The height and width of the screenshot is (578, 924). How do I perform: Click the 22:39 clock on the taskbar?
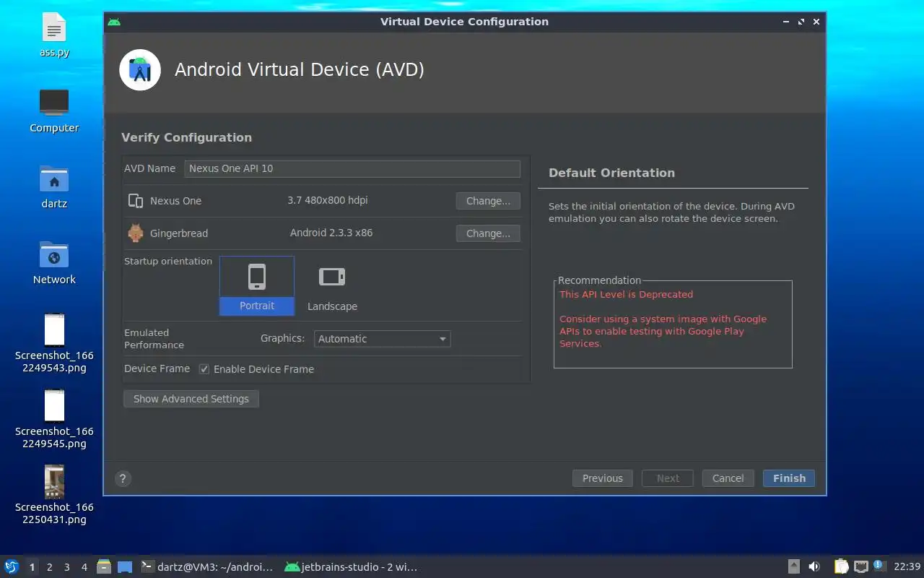907,567
